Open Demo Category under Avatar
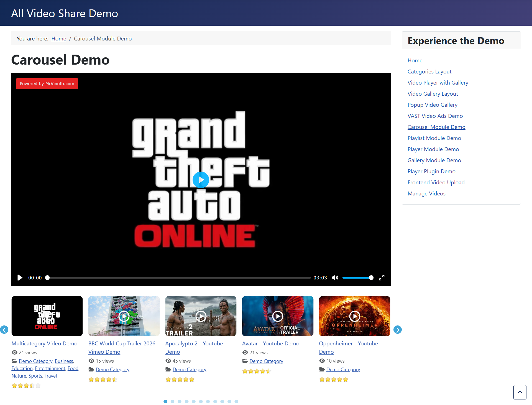Image resolution: width=532 pixels, height=405 pixels. (x=266, y=361)
